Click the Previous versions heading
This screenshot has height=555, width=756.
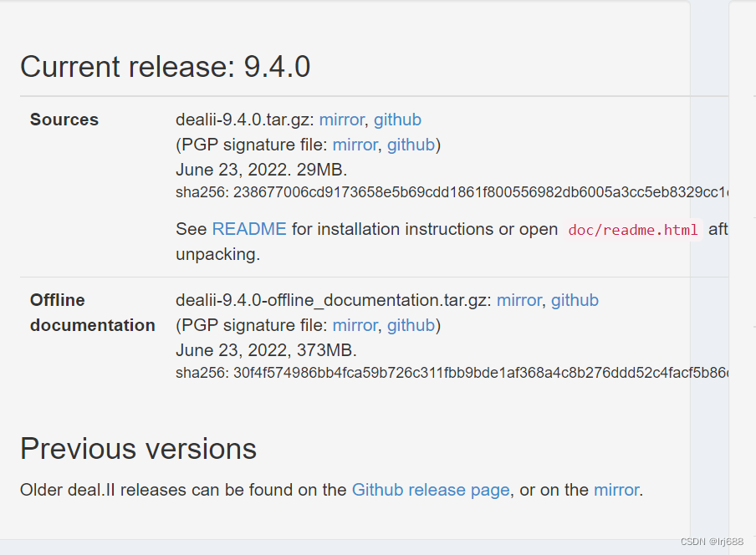tap(138, 449)
